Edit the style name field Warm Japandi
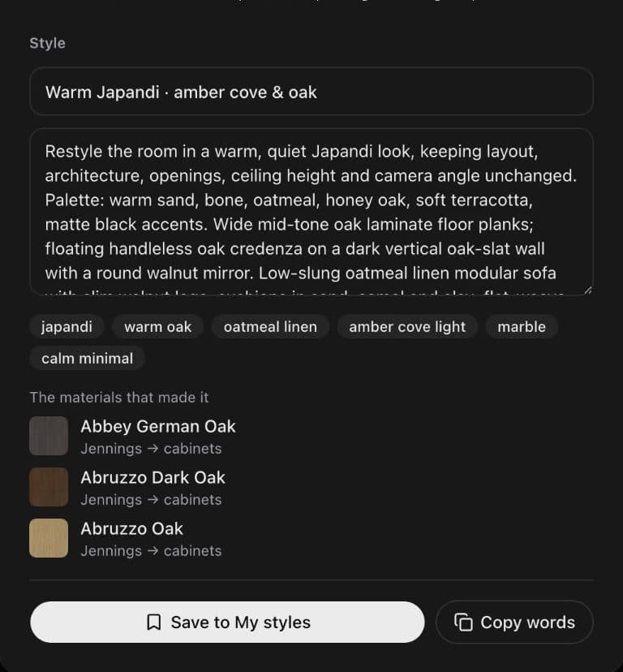623x672 pixels. point(311,91)
